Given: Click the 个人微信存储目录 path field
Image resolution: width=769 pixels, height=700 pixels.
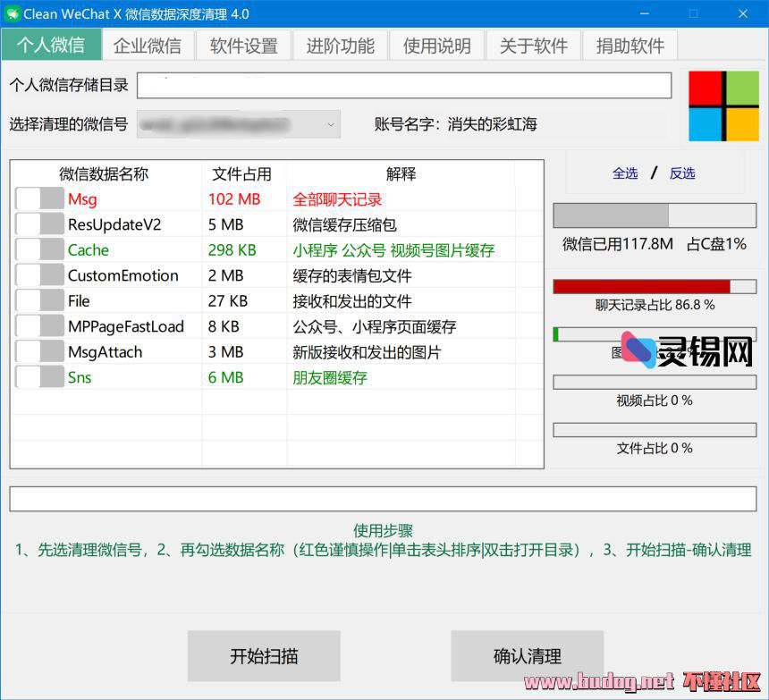Looking at the screenshot, I should point(404,85).
